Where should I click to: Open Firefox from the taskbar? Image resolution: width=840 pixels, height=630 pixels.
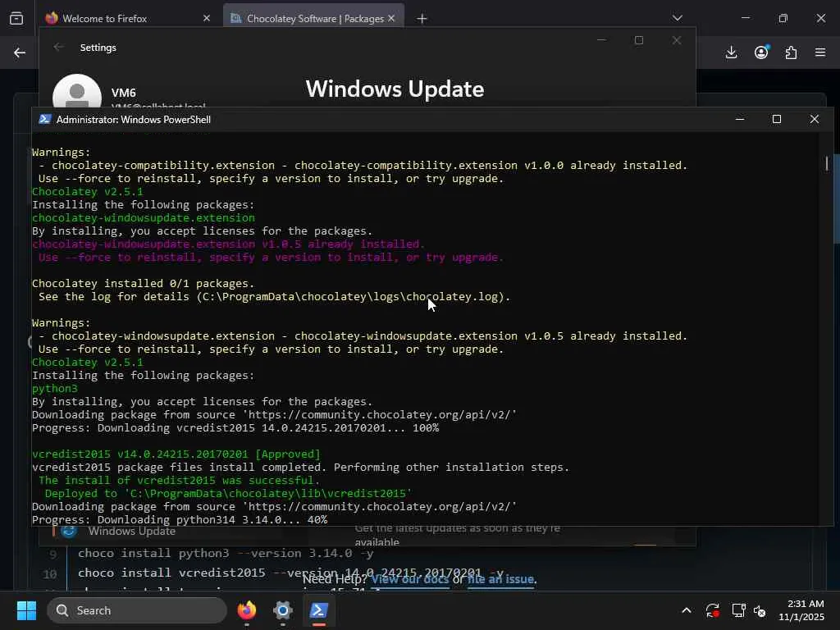point(246,610)
